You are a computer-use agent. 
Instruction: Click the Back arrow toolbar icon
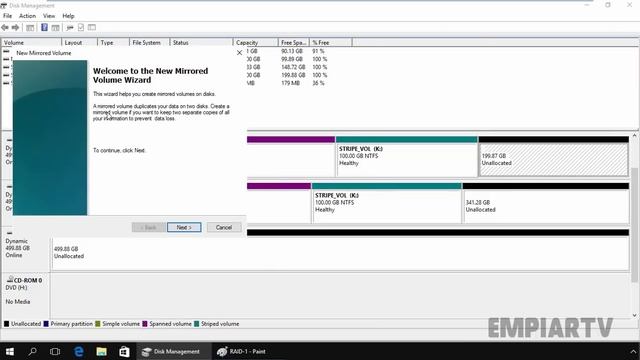5,27
